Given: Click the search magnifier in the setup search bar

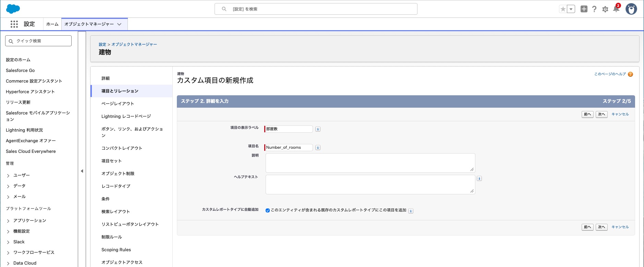Looking at the screenshot, I should [224, 9].
